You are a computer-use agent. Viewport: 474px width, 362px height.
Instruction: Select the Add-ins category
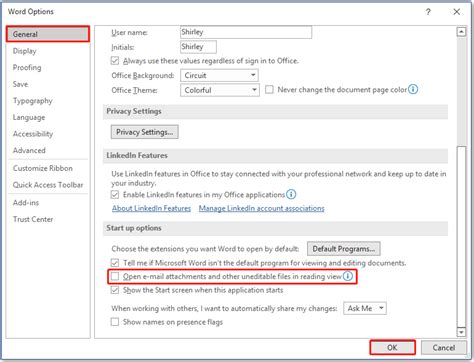coord(48,203)
